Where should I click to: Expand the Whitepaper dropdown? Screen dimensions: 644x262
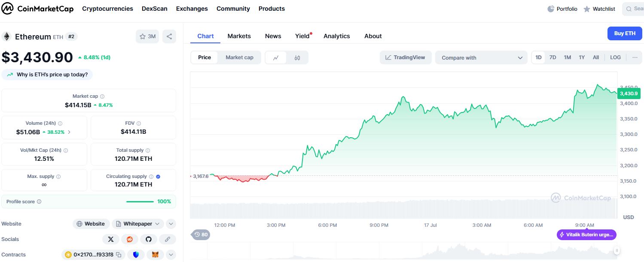click(138, 224)
